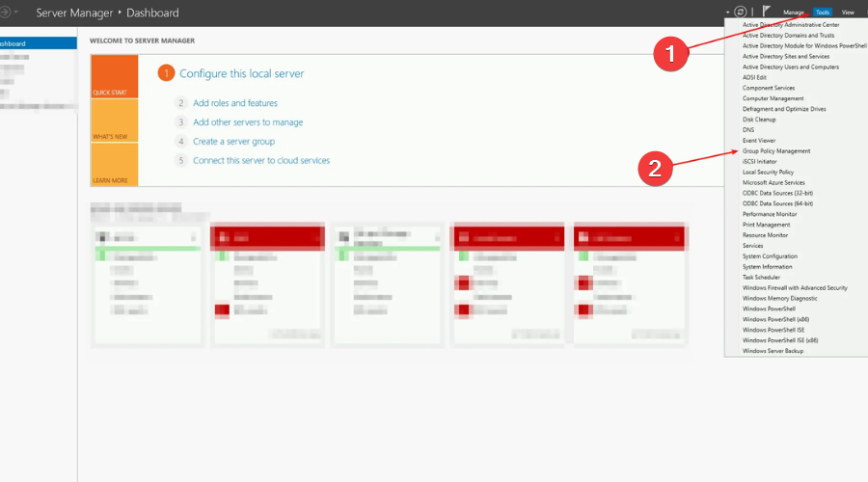Open the notifications flag icon

click(x=766, y=11)
